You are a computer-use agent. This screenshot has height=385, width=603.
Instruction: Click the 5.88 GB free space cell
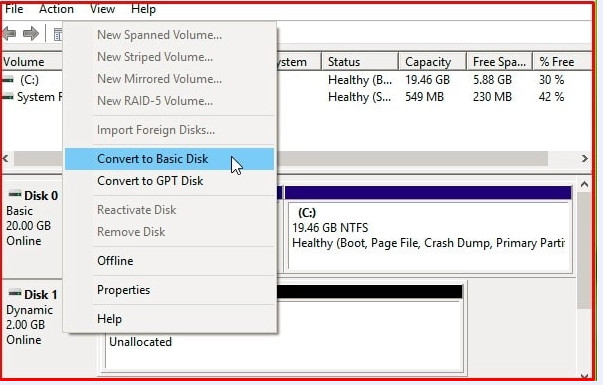tap(492, 80)
